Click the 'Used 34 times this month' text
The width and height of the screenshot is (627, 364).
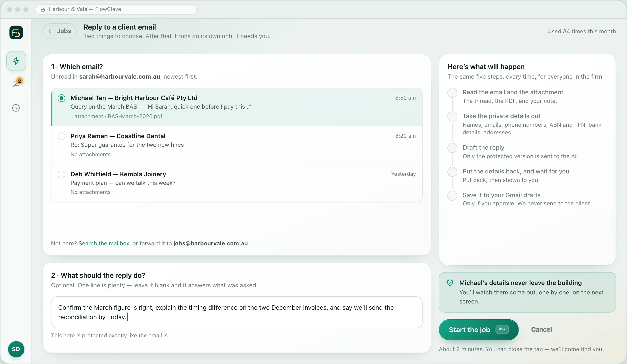581,31
